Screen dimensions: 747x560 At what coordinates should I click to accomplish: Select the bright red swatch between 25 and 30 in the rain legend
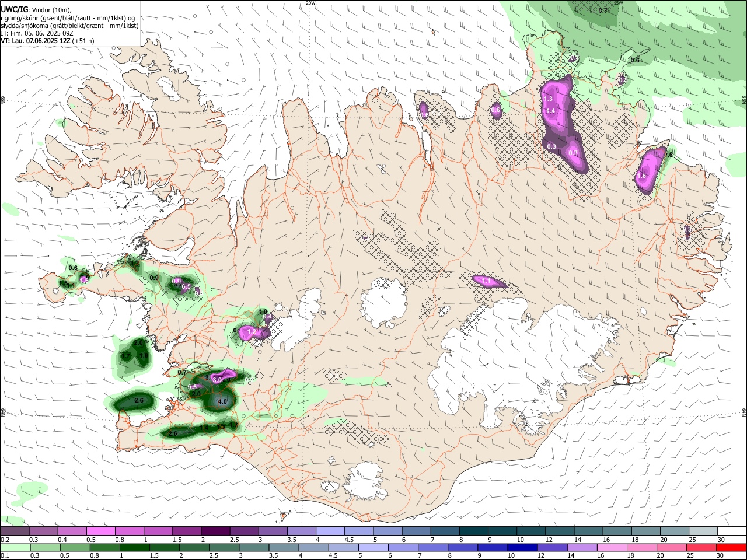click(x=731, y=548)
